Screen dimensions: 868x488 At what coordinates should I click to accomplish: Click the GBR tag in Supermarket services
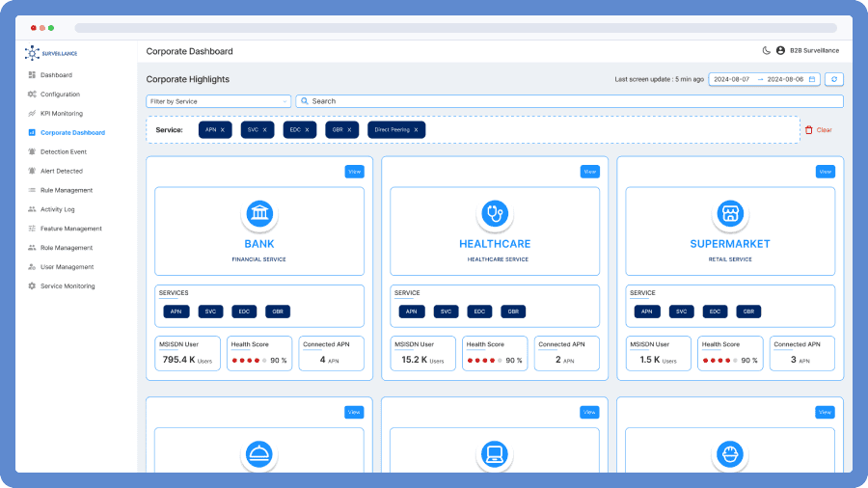click(x=748, y=312)
